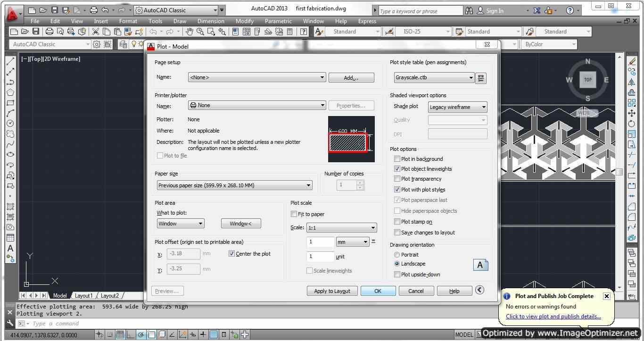Click the Pan hand icon

[x=190, y=32]
